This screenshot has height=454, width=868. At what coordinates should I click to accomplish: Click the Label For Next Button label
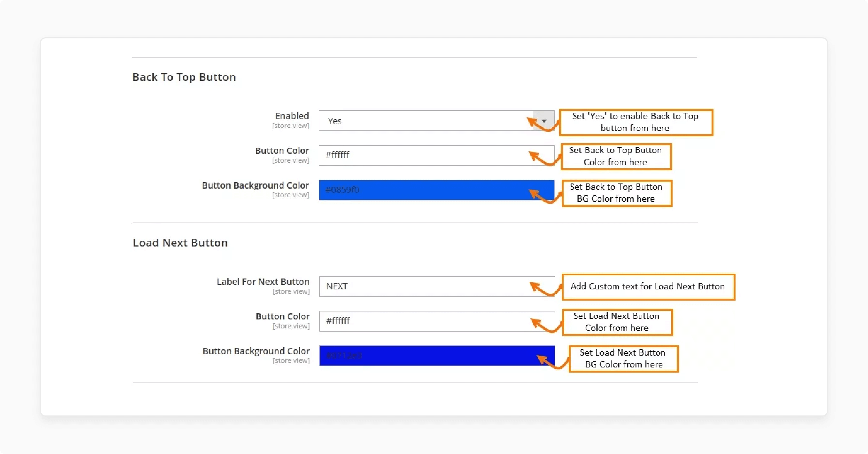[263, 282]
